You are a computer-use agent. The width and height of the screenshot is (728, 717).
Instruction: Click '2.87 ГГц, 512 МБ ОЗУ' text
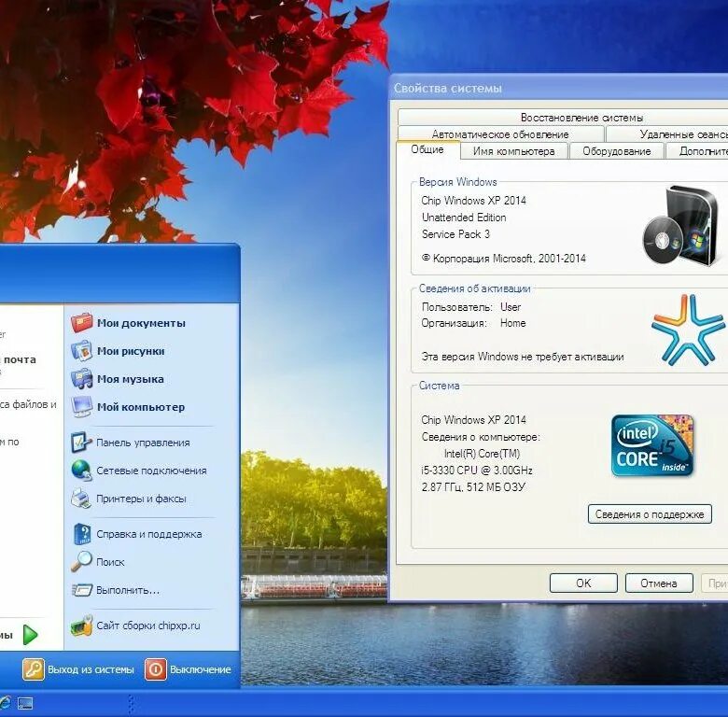tap(473, 487)
